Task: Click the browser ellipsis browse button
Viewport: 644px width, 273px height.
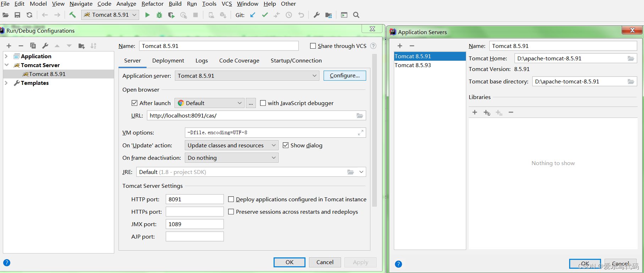Action: pyautogui.click(x=251, y=103)
